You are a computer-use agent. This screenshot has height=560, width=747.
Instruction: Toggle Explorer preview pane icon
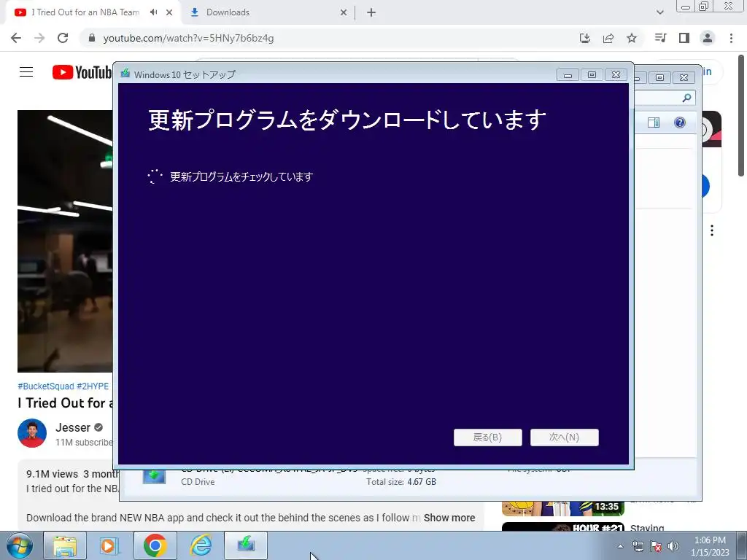click(654, 122)
